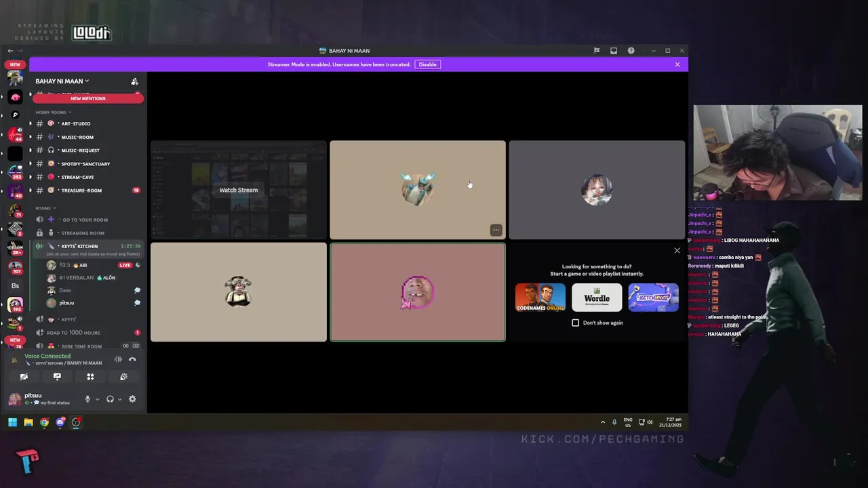Disconnect from voice with hang-up icon
Image resolution: width=868 pixels, height=488 pixels.
point(132,359)
